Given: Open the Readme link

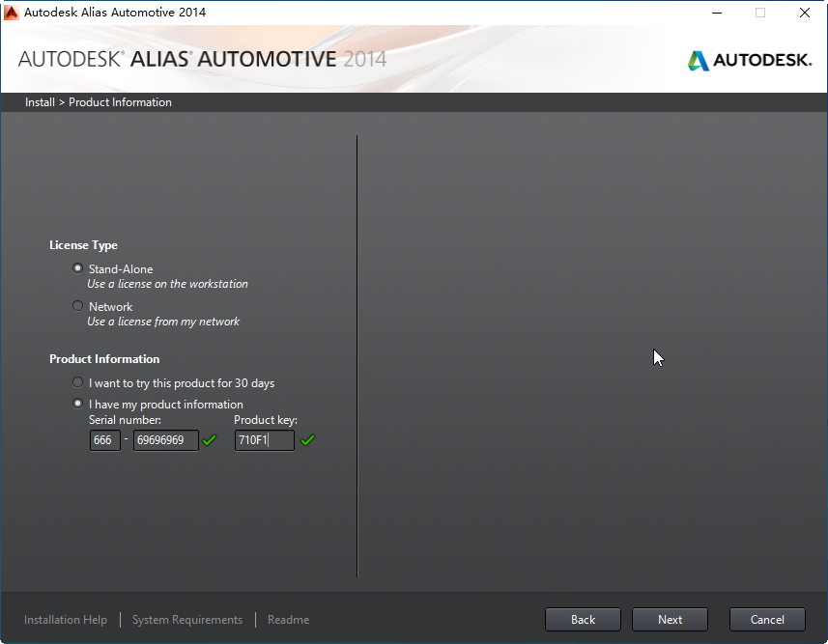Looking at the screenshot, I should pos(288,620).
